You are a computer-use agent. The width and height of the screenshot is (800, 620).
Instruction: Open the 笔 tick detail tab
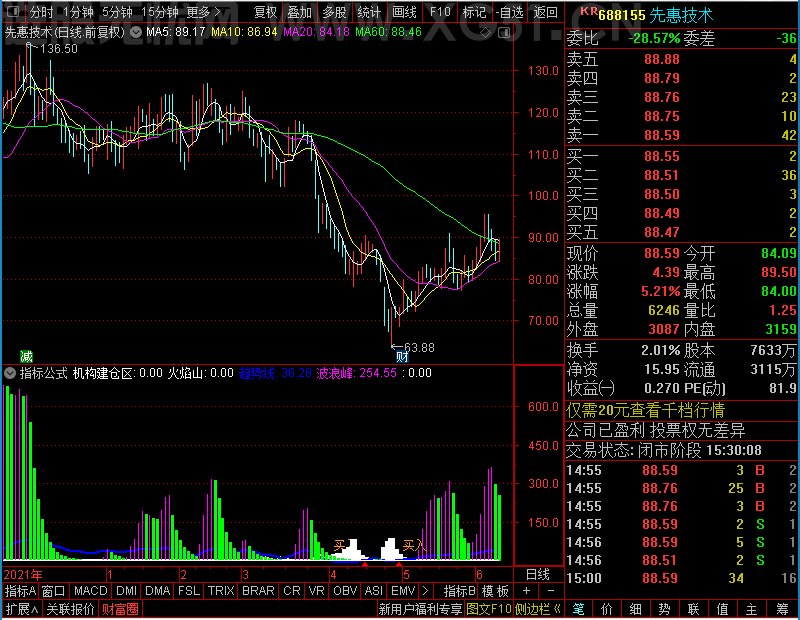coord(579,609)
